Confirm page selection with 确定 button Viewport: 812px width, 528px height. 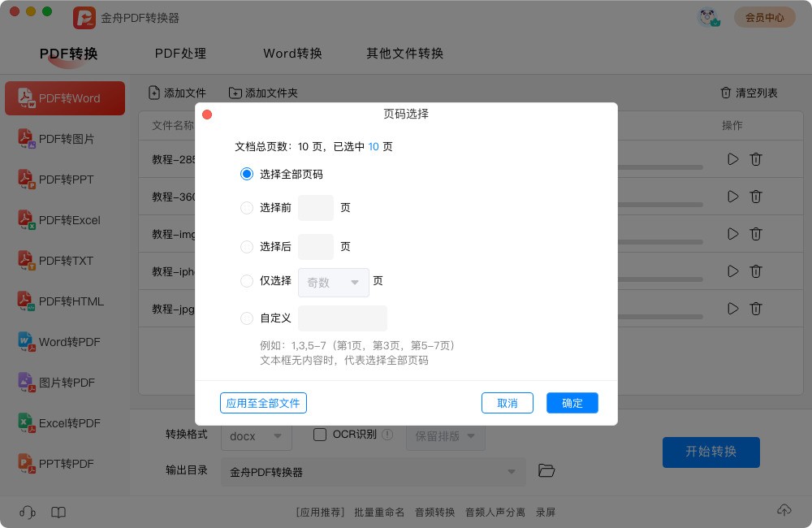click(572, 403)
